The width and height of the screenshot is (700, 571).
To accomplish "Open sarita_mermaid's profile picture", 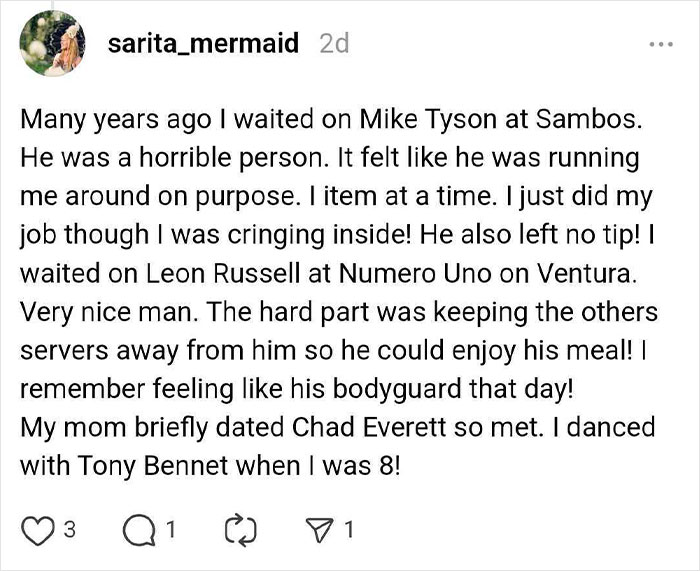I will [50, 45].
